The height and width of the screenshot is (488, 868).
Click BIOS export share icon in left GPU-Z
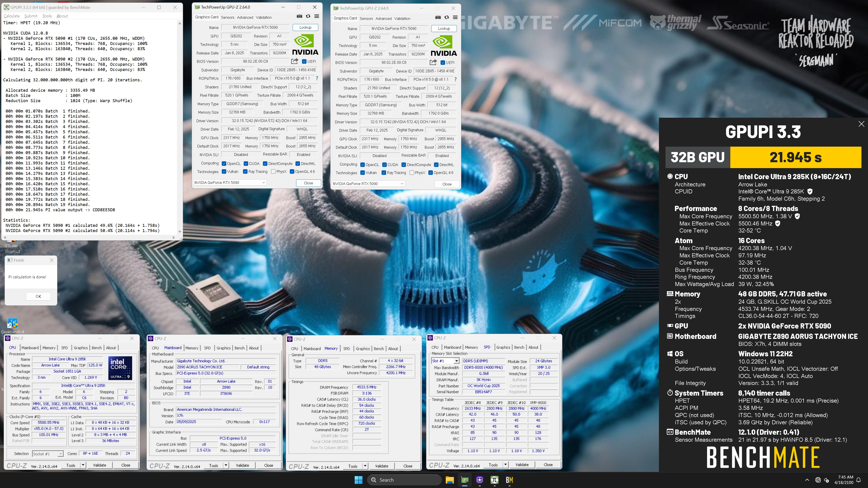[x=295, y=61]
